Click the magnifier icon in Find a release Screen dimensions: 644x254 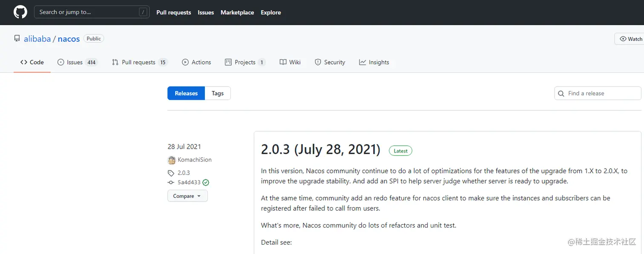click(x=561, y=93)
